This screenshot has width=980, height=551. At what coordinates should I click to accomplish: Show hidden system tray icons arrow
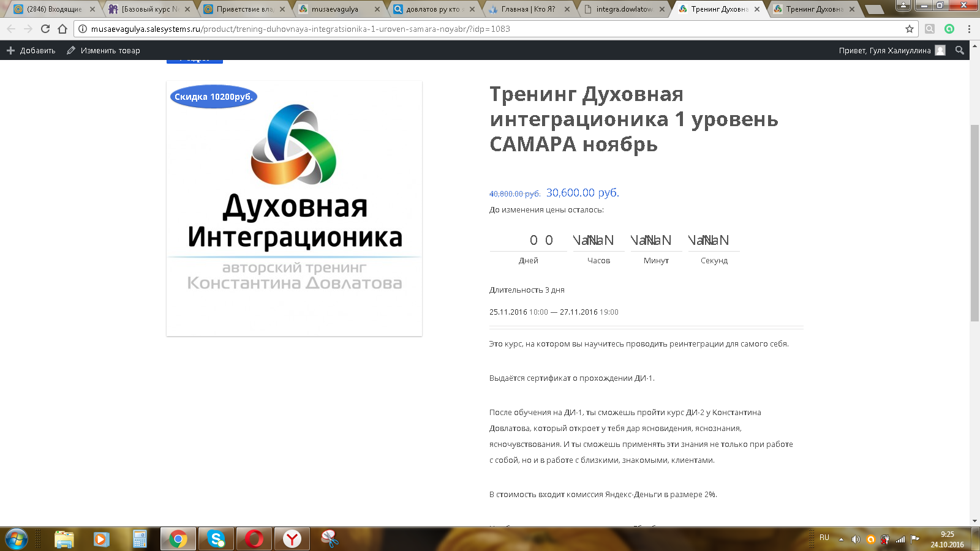(x=841, y=539)
